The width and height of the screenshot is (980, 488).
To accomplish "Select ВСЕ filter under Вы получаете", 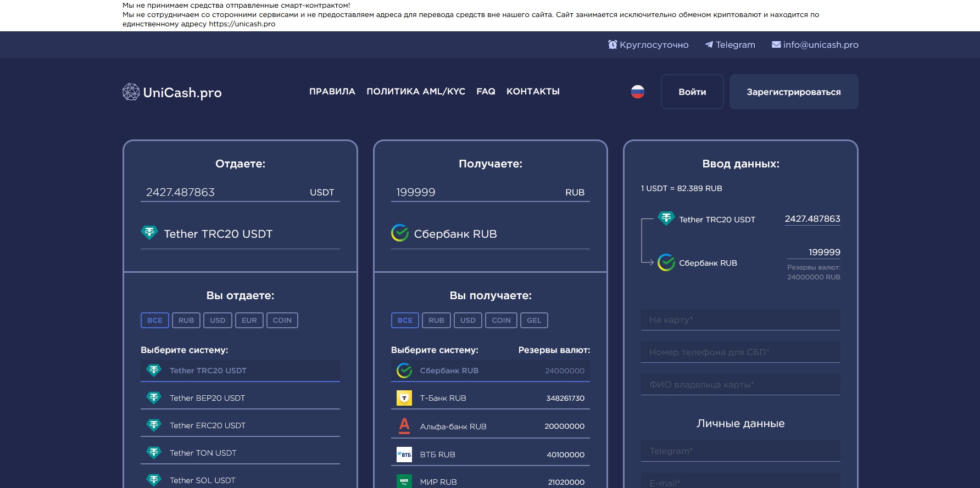I will (405, 320).
